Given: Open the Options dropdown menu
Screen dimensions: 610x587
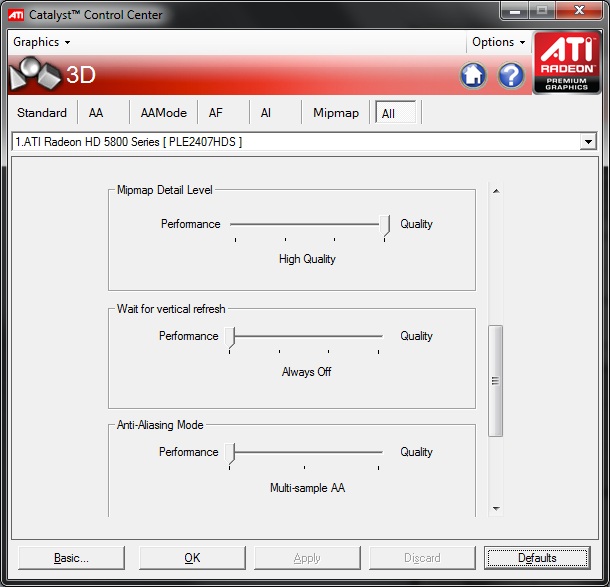Looking at the screenshot, I should (x=498, y=42).
